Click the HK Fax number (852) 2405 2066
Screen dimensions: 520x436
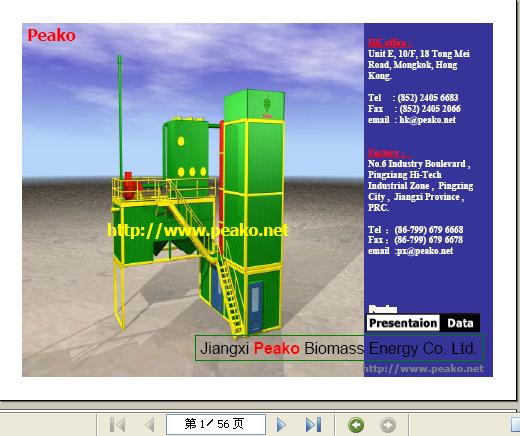click(x=430, y=109)
